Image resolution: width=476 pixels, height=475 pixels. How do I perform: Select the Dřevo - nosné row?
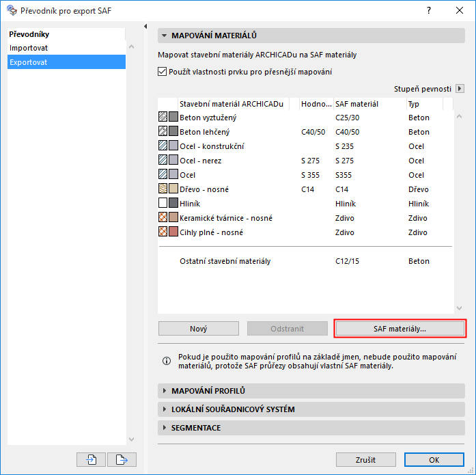pos(305,189)
